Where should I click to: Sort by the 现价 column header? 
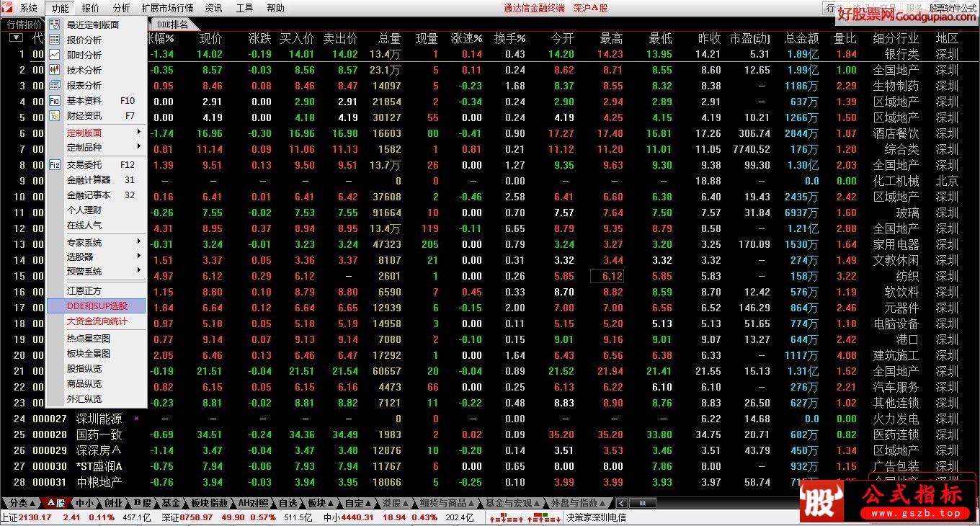tap(210, 38)
